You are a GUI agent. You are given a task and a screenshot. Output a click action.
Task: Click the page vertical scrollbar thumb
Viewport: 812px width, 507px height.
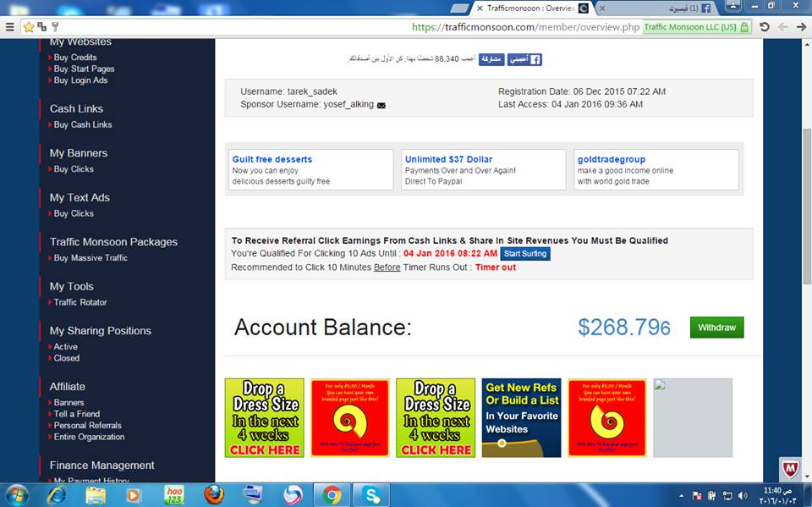point(807,206)
